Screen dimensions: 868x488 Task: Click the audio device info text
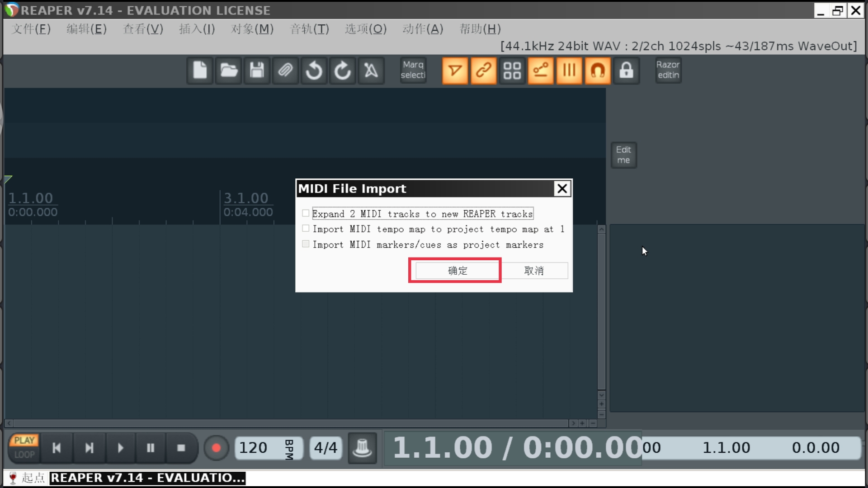(x=678, y=46)
